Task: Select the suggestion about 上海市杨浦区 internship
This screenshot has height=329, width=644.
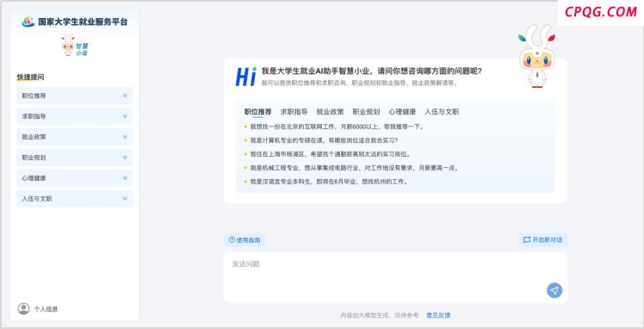Action: pyautogui.click(x=331, y=154)
